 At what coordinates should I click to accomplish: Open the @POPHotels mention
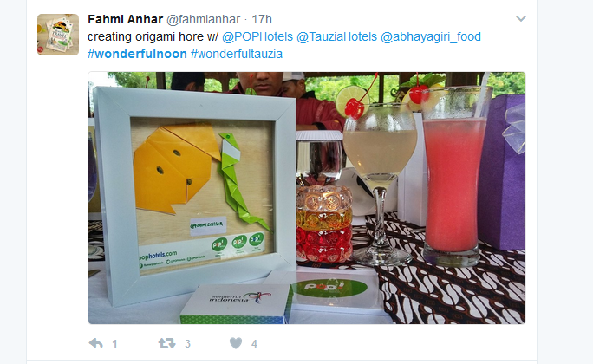(257, 36)
